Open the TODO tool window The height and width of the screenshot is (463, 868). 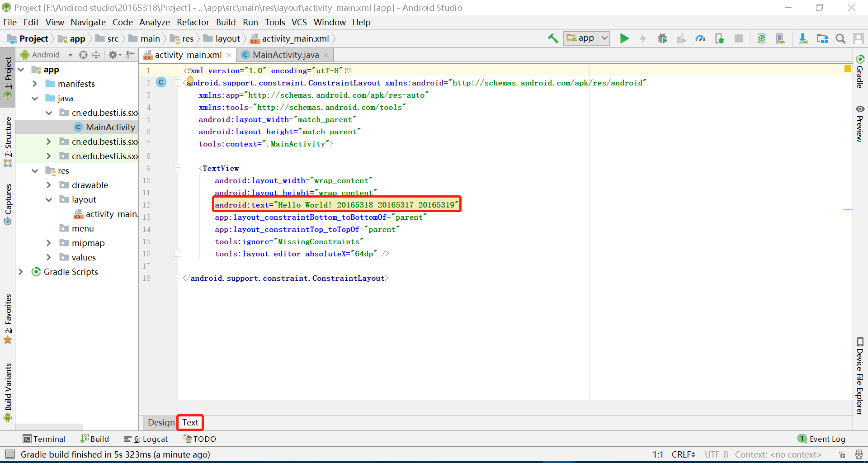click(x=199, y=439)
